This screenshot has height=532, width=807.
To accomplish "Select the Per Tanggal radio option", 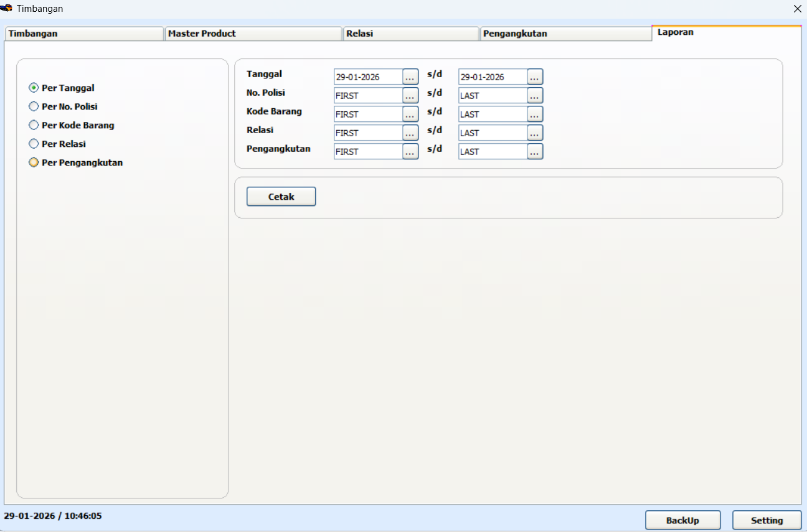I will [x=34, y=88].
